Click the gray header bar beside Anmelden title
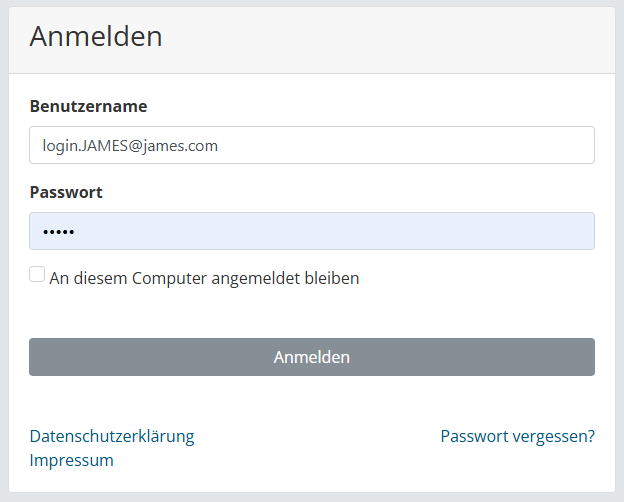The height and width of the screenshot is (502, 624). click(x=400, y=40)
